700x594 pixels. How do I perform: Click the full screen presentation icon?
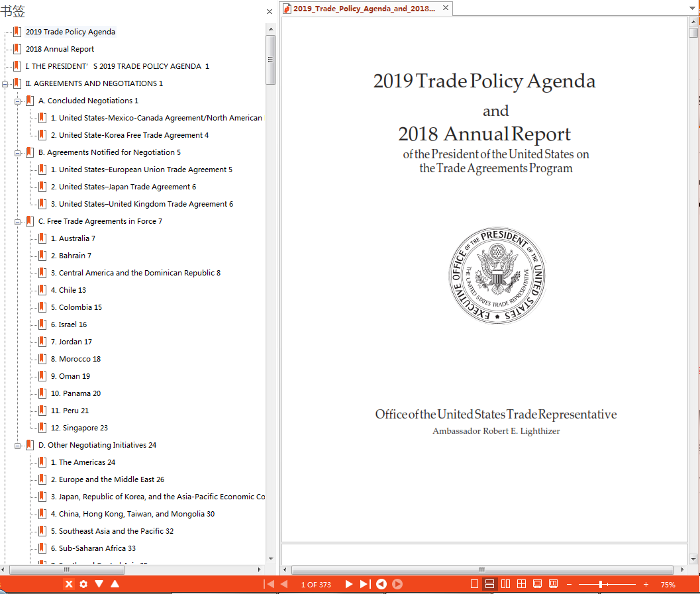tap(538, 583)
